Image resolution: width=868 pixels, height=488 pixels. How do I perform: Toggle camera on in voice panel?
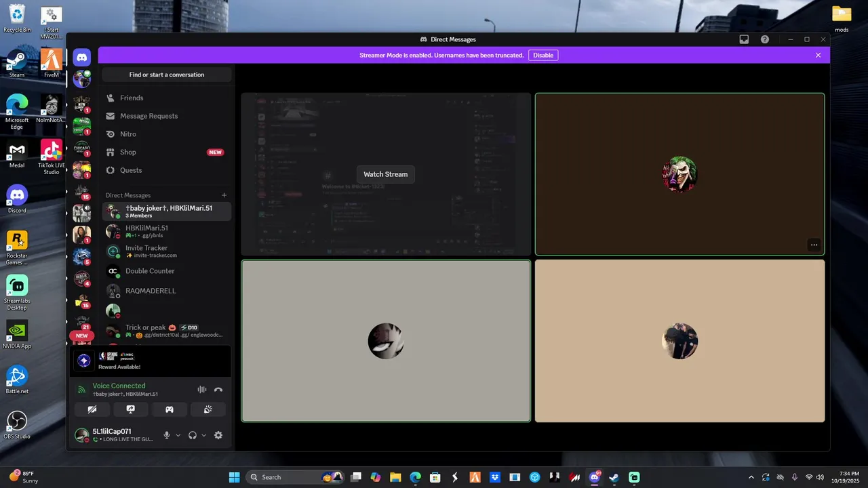click(92, 409)
